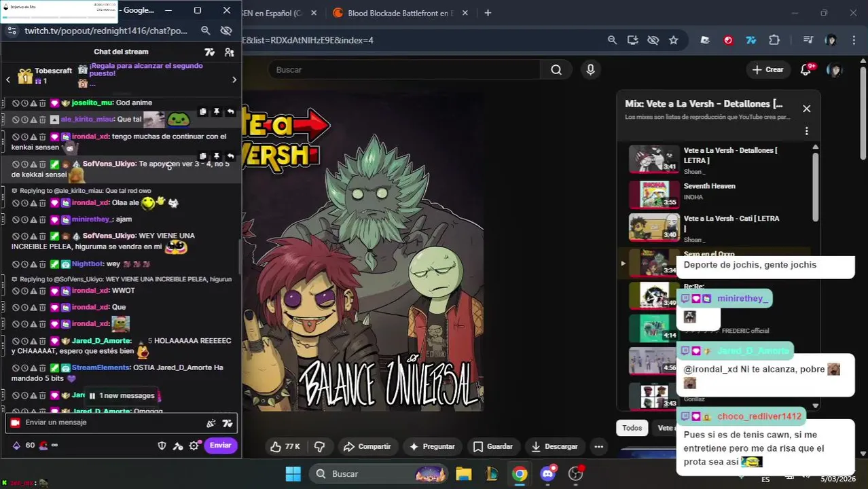868x489 pixels.
Task: Resume chat via '1 new messages' button
Action: [x=122, y=395]
